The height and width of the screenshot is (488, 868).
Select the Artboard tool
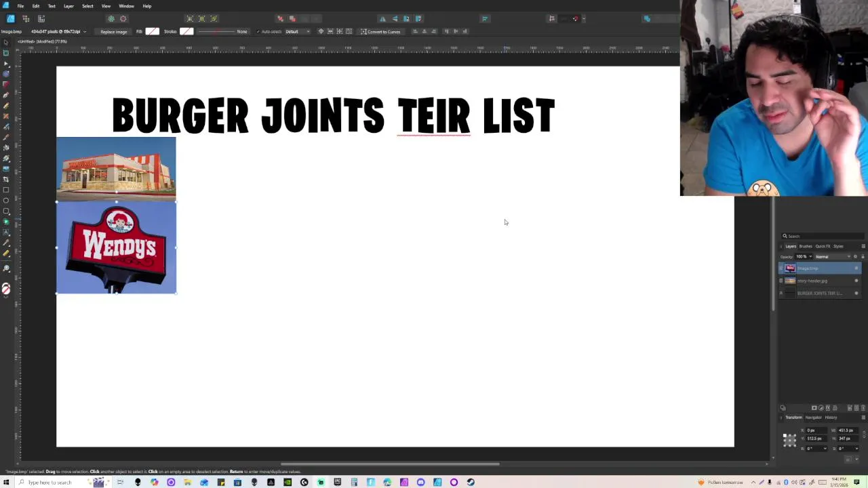click(x=6, y=53)
